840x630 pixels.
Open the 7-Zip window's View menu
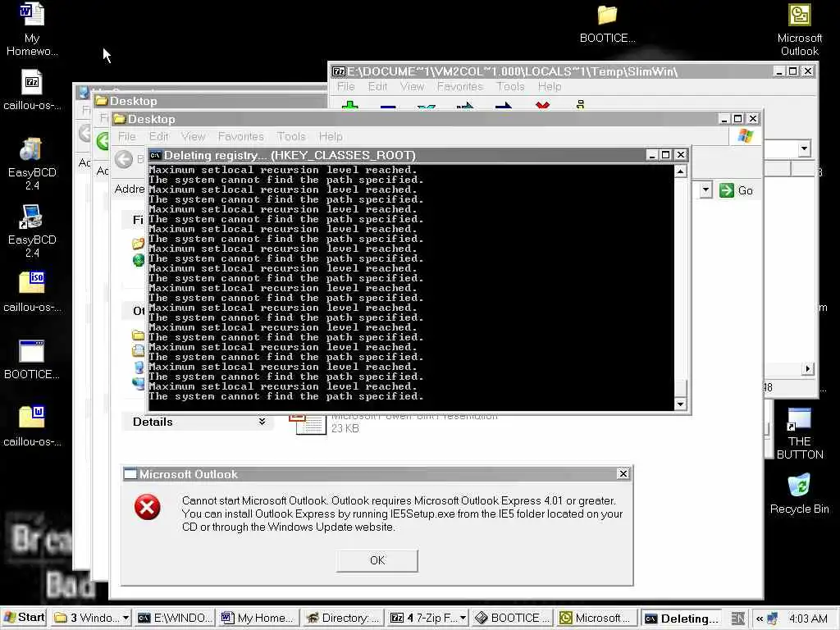(x=413, y=86)
